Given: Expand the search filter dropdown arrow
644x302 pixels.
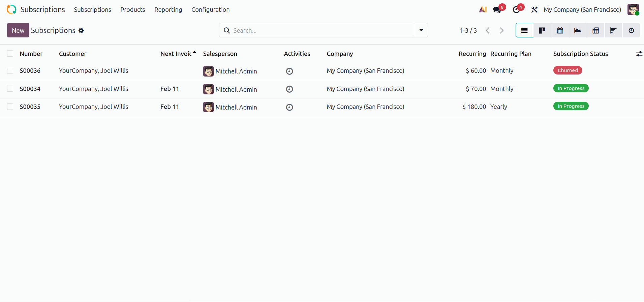Looking at the screenshot, I should coord(421,30).
